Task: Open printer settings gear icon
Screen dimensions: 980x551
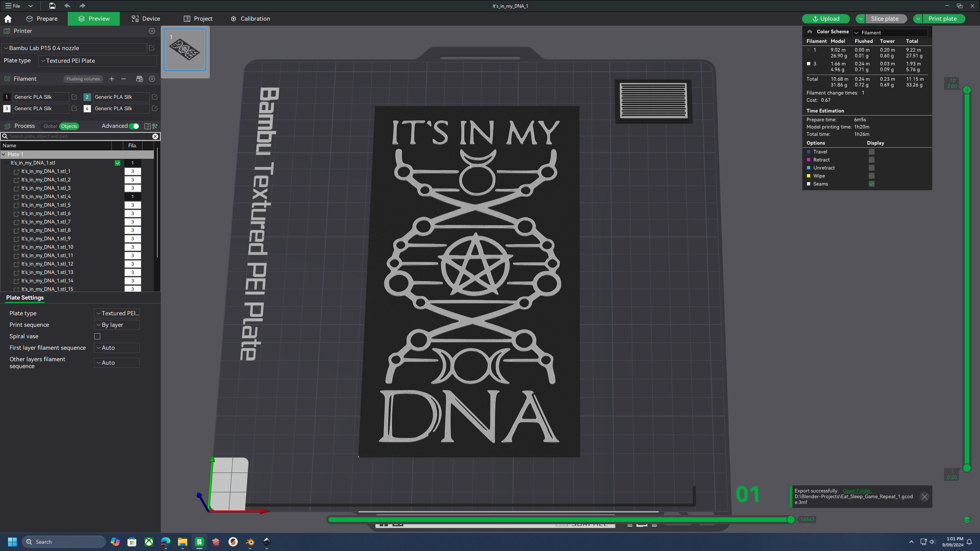Action: tap(152, 31)
